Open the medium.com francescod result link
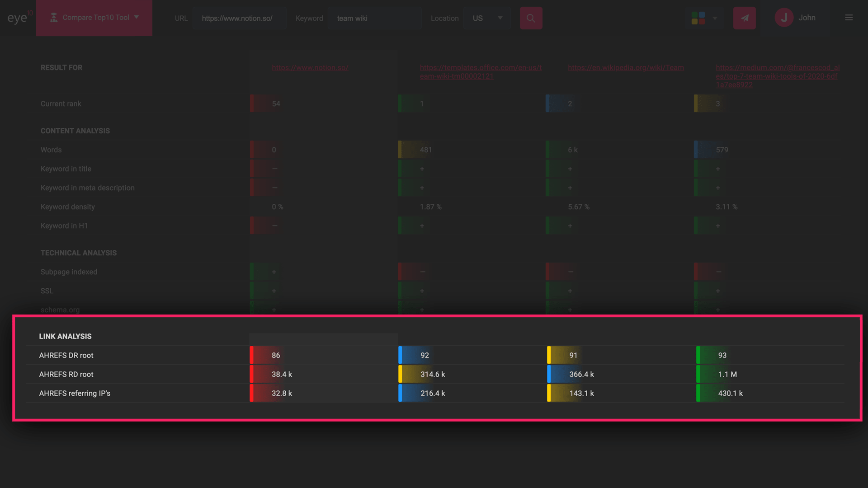This screenshot has height=488, width=868. click(778, 76)
